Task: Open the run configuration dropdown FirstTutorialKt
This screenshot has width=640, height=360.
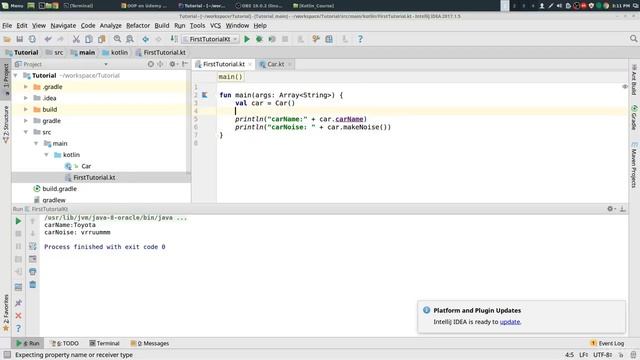Action: coord(211,39)
